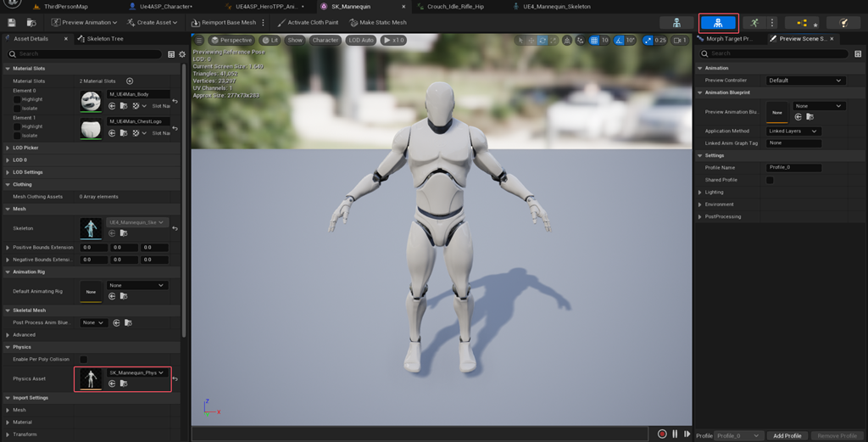This screenshot has width=868, height=442.
Task: Click the Save asset floppy disk icon
Action: pos(12,23)
